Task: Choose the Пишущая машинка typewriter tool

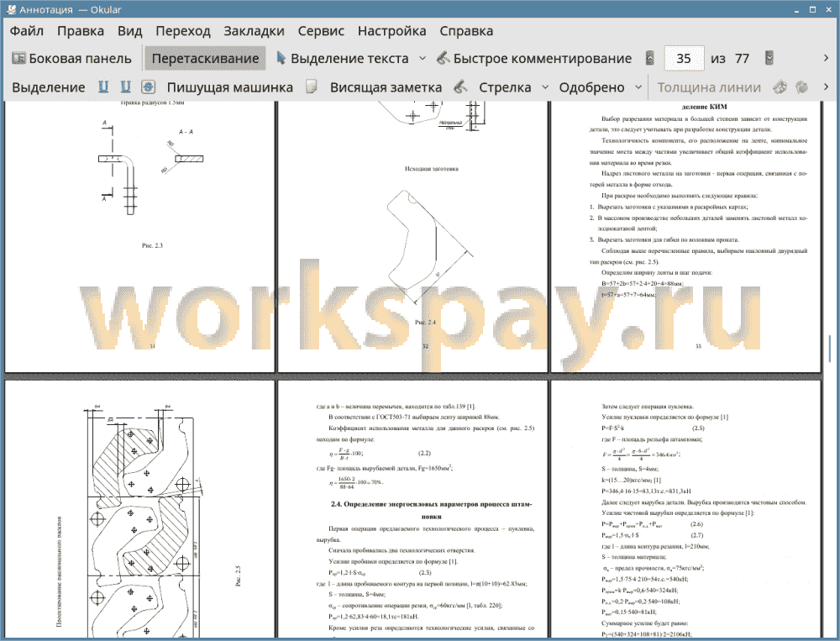Action: tap(230, 87)
